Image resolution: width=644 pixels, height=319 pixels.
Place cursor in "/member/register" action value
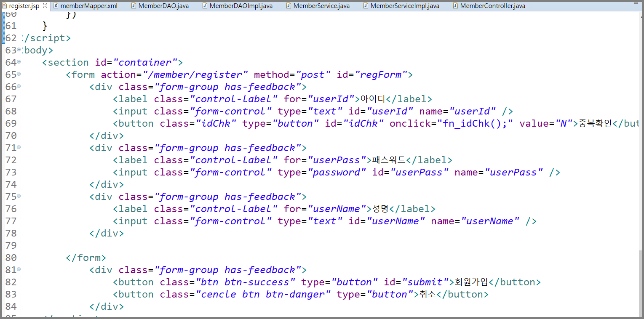pos(195,75)
